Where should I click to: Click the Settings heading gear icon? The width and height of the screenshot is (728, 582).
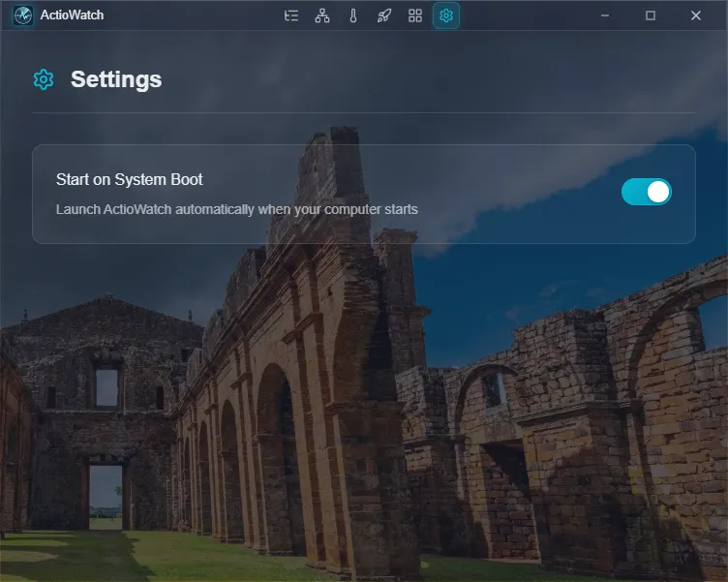[44, 79]
